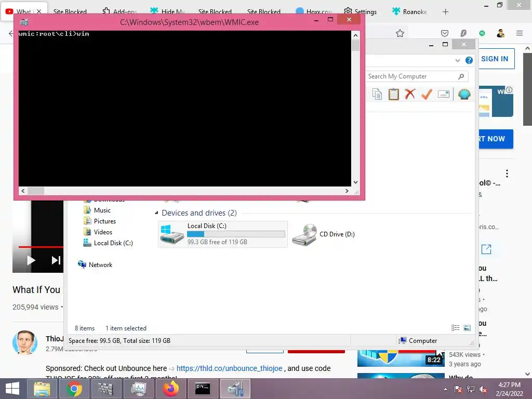Viewport: 532px width, 399px height.
Task: Switch Explorer to details view icon
Action: pyautogui.click(x=455, y=328)
